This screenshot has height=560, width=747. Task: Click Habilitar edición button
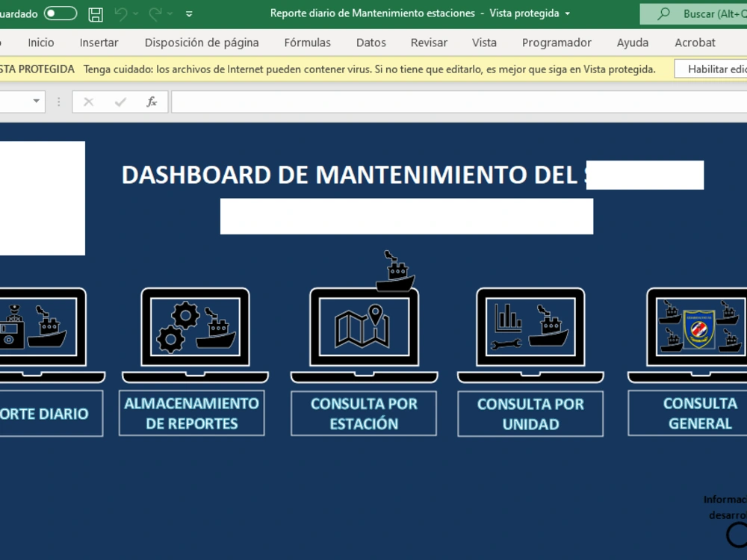click(711, 69)
